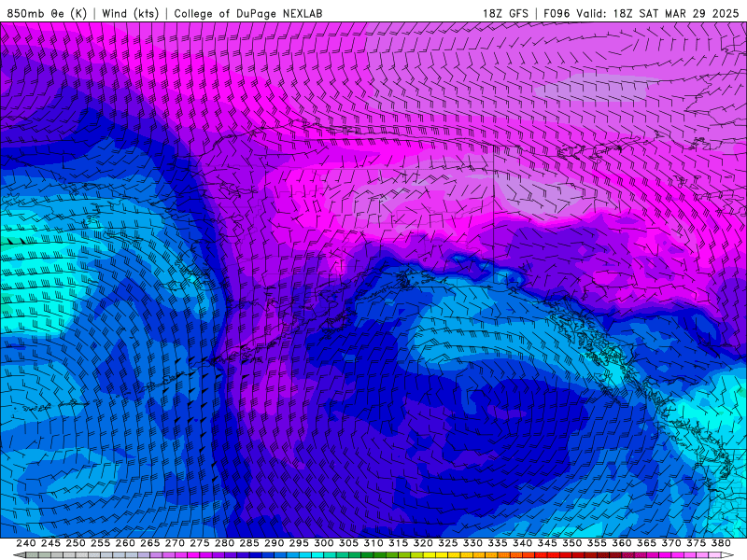Click the 330 value on the color scale
747x560 pixels.
click(x=472, y=543)
